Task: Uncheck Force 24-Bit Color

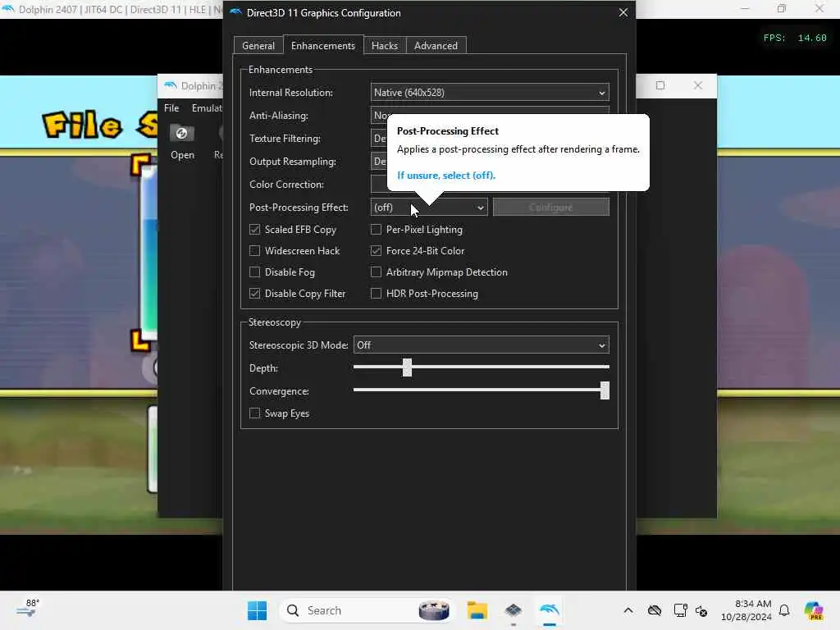Action: pos(376,251)
